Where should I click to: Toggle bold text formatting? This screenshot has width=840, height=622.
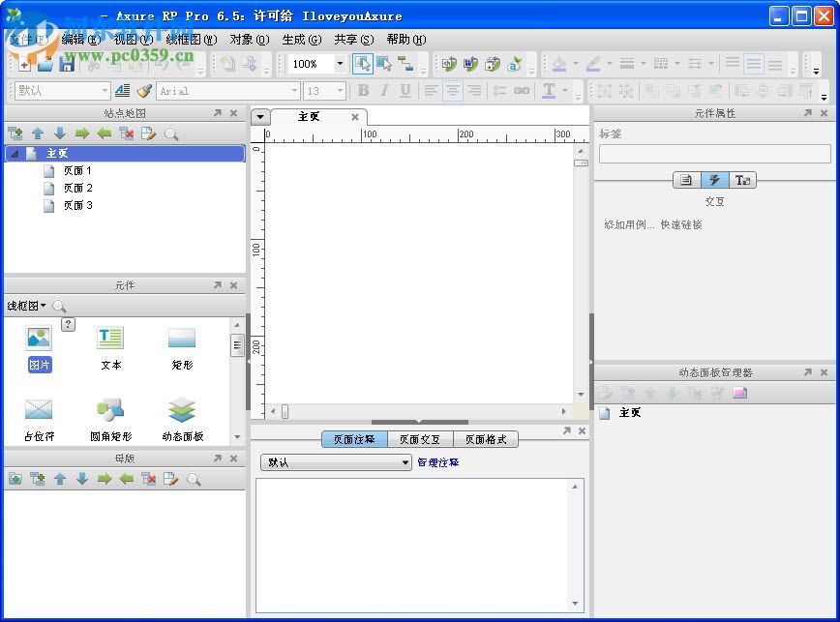pyautogui.click(x=363, y=90)
